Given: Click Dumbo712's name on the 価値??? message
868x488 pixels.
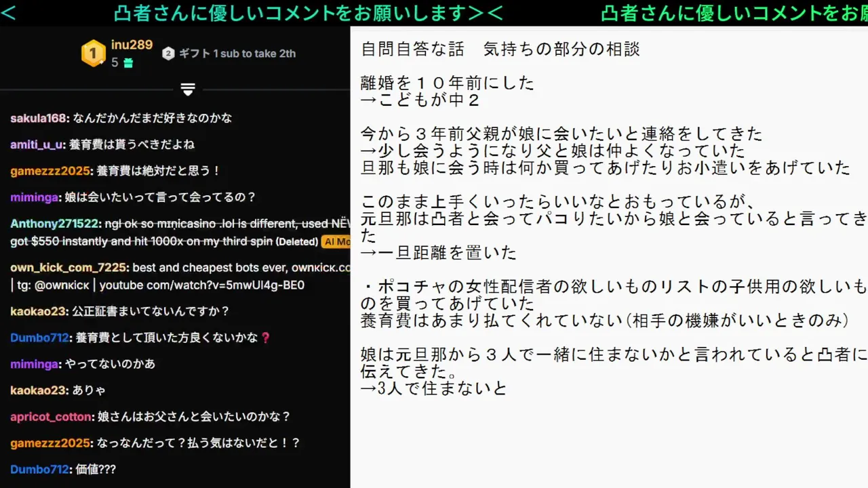Looking at the screenshot, I should [39, 469].
